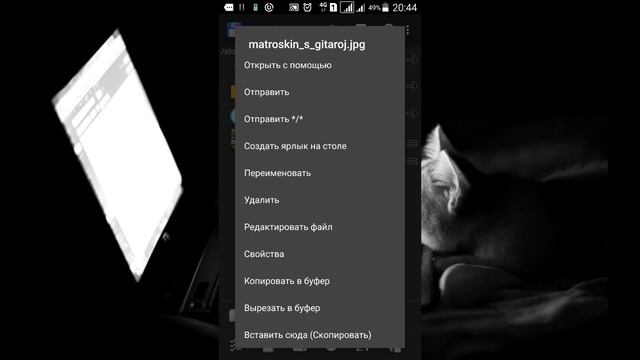
Task: Open the three-dot overflow menu behind the dialog
Action: pos(408,30)
